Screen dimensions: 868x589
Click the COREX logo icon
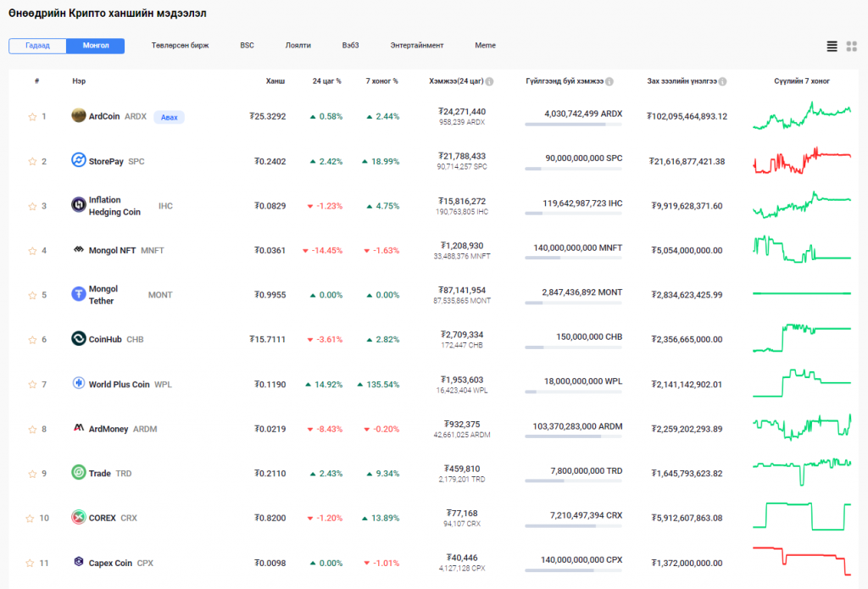point(79,517)
